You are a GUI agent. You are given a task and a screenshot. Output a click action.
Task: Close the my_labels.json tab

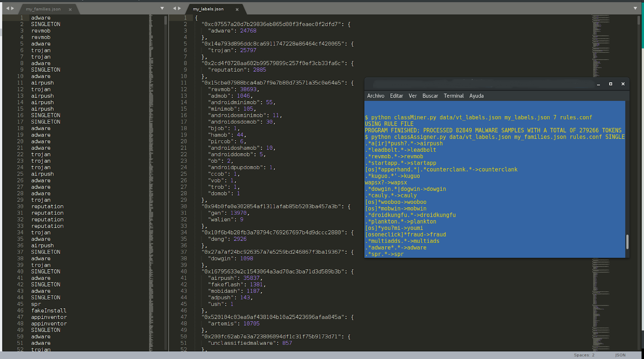237,9
